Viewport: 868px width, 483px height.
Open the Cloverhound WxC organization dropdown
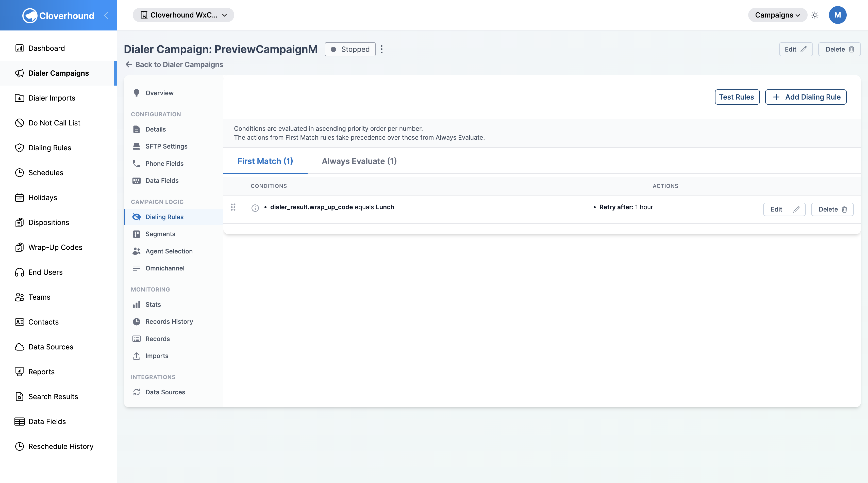pyautogui.click(x=183, y=15)
